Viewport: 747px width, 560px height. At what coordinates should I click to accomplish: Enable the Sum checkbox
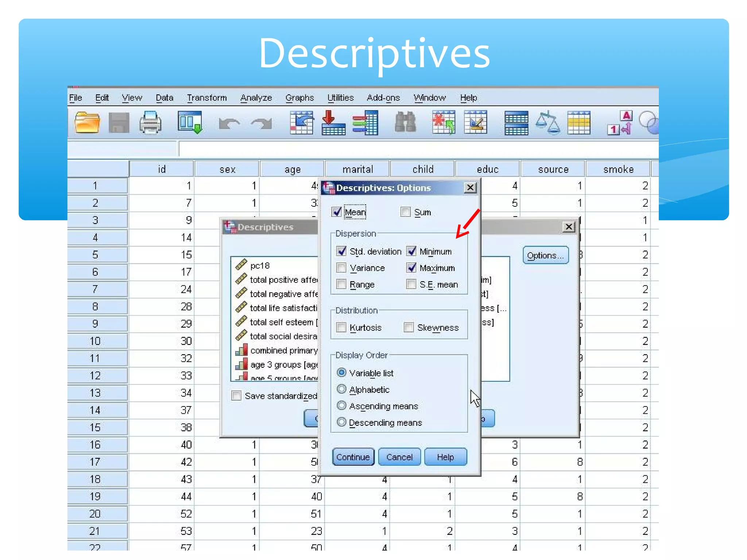(x=406, y=212)
